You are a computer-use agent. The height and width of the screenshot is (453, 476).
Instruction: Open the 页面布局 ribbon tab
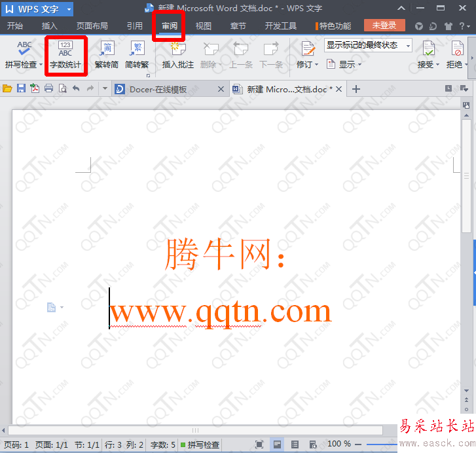coord(92,26)
